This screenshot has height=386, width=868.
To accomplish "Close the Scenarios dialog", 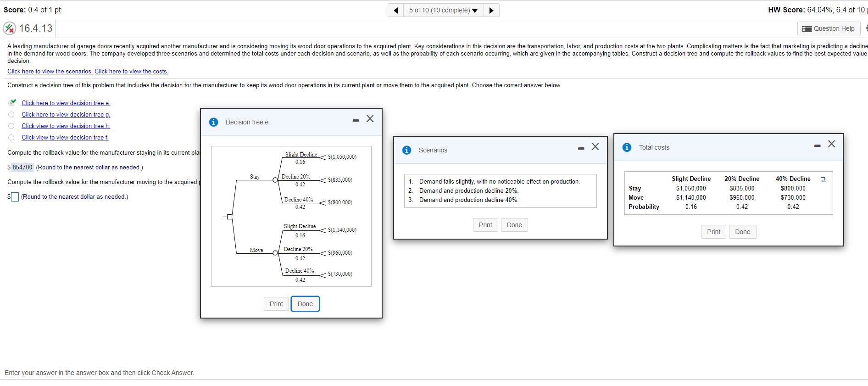I will 595,147.
